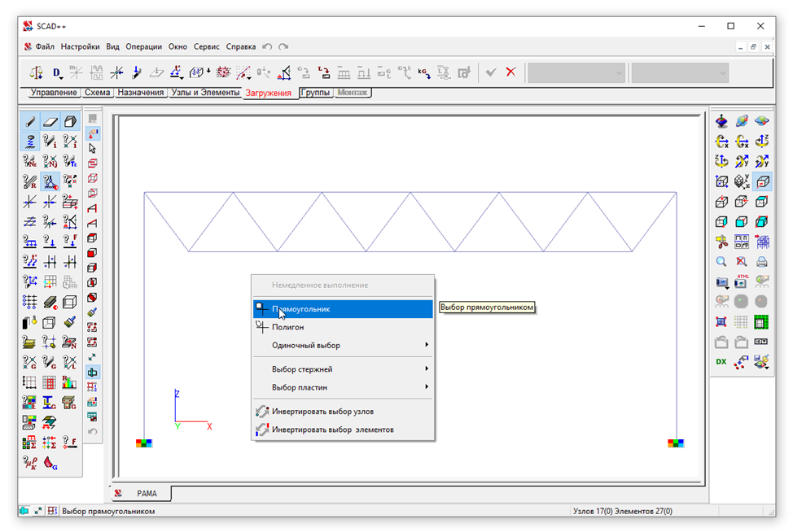Toggle the bar elements filter (rod icon)

pyautogui.click(x=30, y=121)
